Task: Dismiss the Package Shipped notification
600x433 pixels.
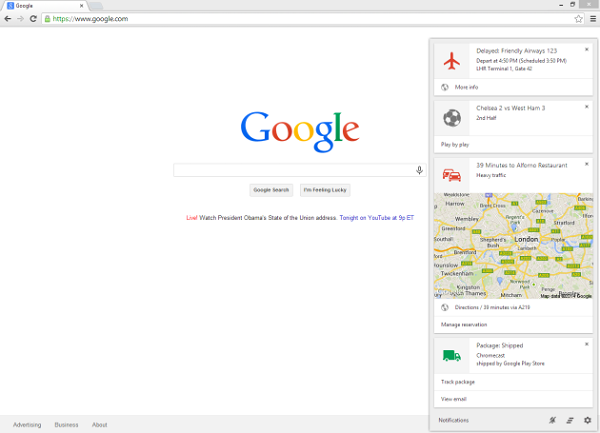Action: (x=587, y=344)
